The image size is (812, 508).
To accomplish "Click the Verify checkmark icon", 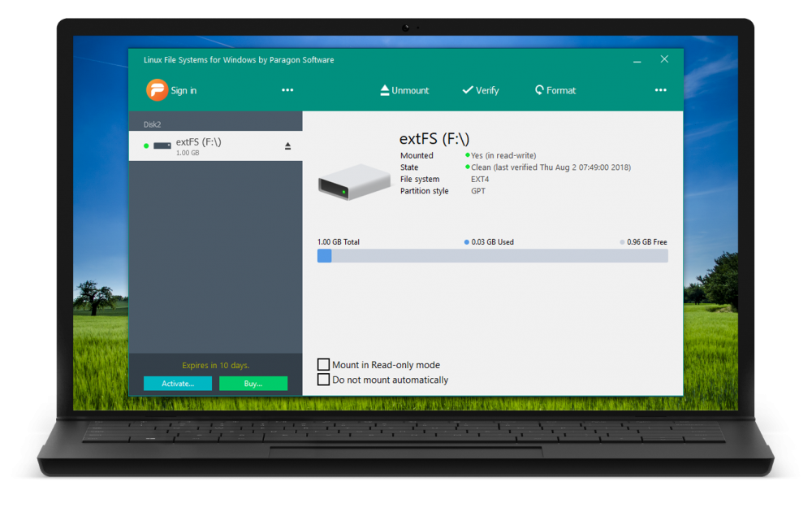I will [x=468, y=90].
